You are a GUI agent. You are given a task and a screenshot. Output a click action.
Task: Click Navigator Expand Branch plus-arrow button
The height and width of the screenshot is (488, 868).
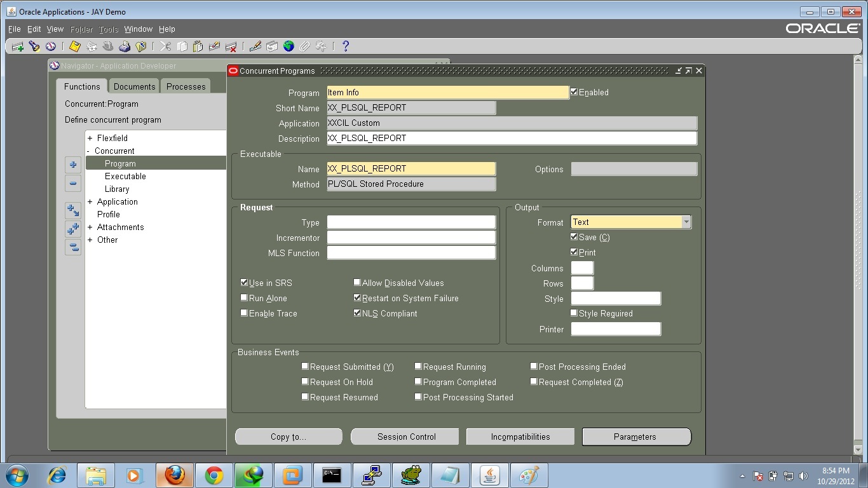(x=73, y=210)
